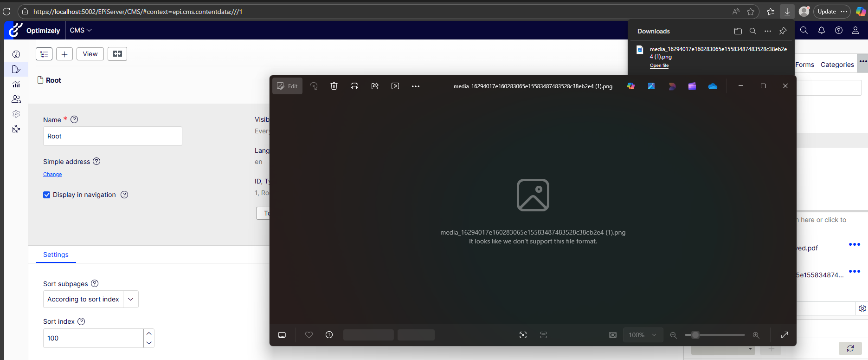
Task: Click the Change simple address link
Action: (52, 175)
